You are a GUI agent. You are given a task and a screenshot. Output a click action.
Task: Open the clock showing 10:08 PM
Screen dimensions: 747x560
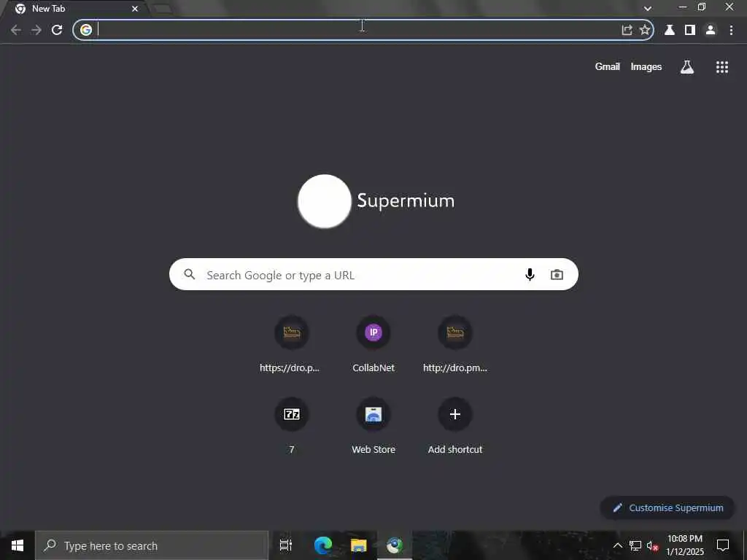click(x=684, y=545)
